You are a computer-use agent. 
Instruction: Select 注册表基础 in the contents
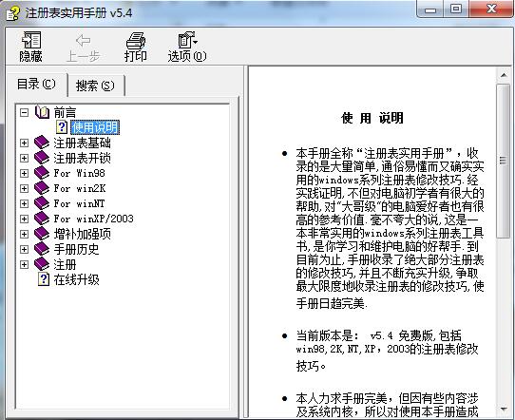point(82,143)
